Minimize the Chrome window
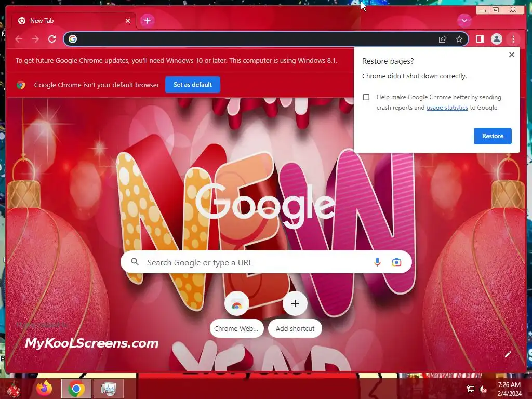532x399 pixels. 483,10
